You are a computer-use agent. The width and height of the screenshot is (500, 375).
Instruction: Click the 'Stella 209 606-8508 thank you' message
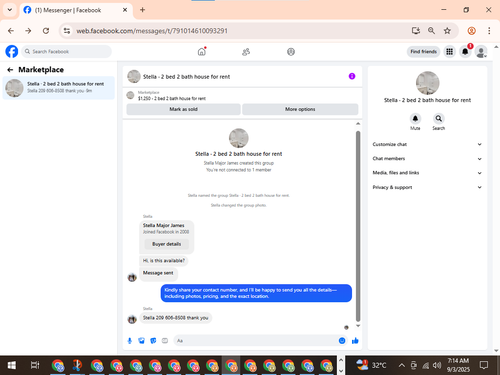(175, 318)
